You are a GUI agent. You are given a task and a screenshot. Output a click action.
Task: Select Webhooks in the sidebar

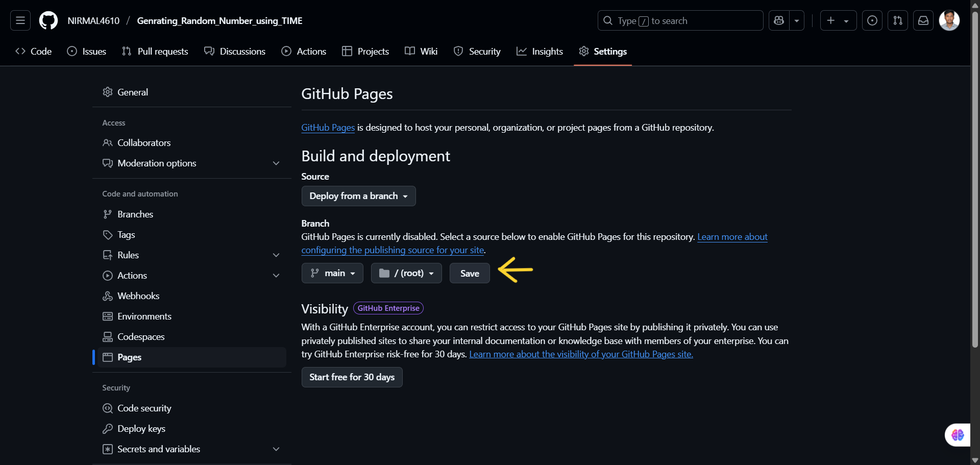138,296
